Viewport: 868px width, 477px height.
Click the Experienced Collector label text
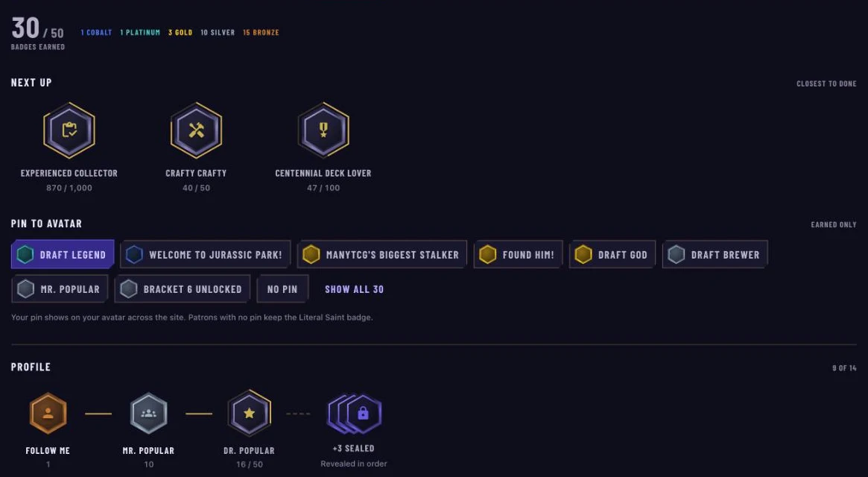[69, 174]
